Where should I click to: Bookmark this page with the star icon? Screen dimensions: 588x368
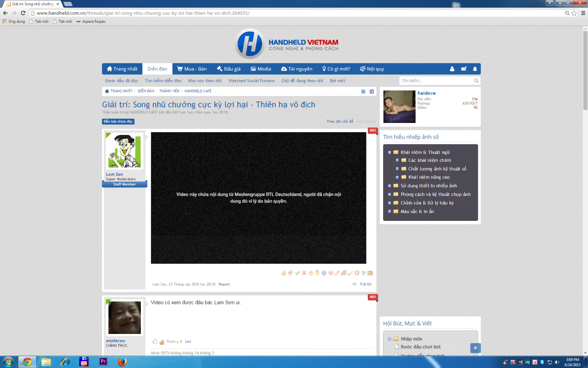tap(574, 13)
